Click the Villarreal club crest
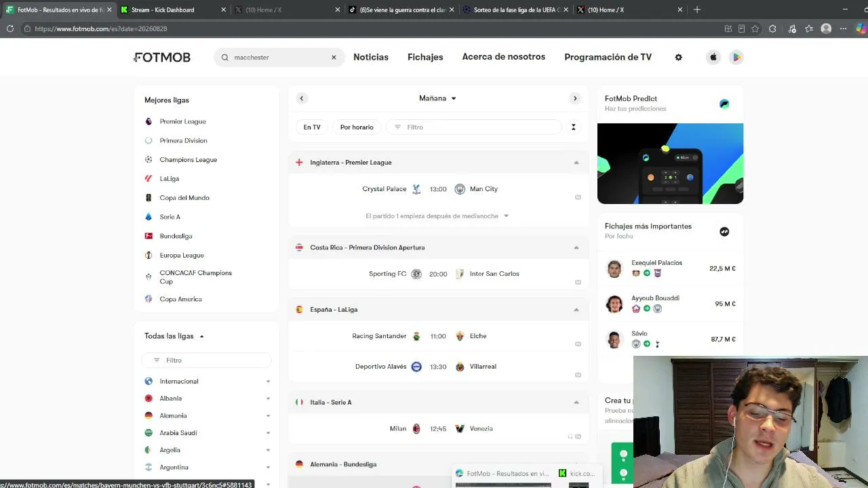This screenshot has width=868, height=488. tap(460, 367)
